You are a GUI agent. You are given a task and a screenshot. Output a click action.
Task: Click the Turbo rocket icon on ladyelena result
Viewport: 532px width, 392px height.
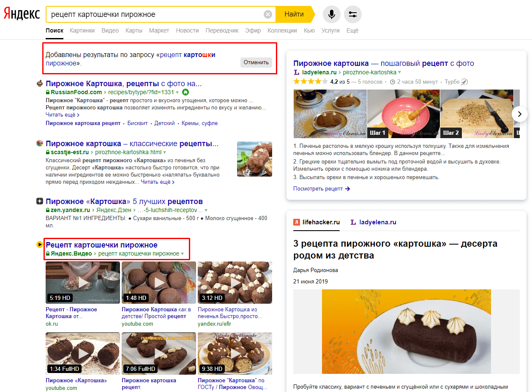pyautogui.click(x=464, y=82)
